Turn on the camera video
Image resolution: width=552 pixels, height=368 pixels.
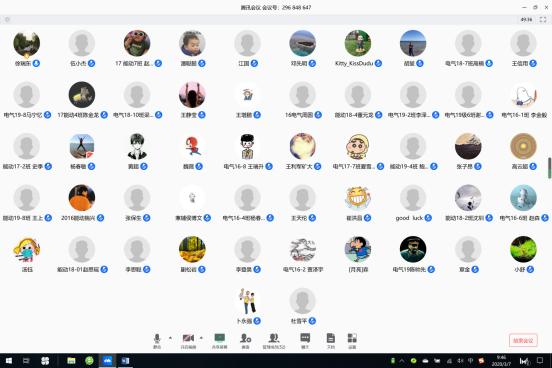click(x=188, y=341)
